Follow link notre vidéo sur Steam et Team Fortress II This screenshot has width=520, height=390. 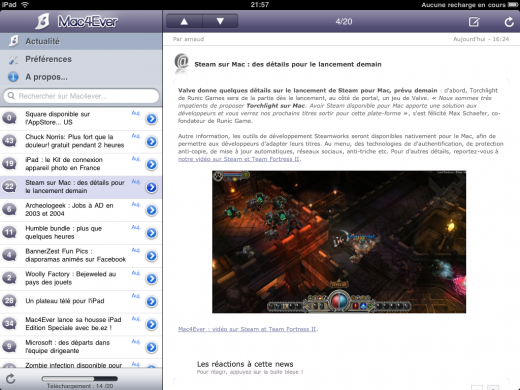point(239,159)
